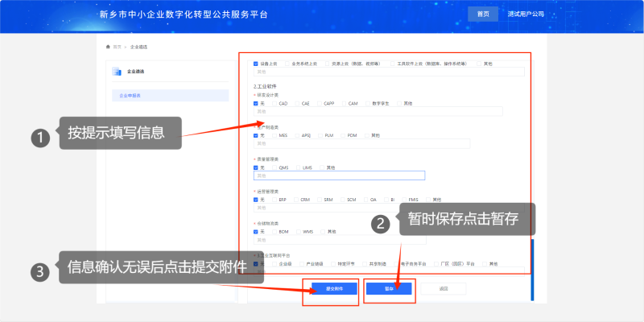Click the 暂存 button

tap(390, 288)
